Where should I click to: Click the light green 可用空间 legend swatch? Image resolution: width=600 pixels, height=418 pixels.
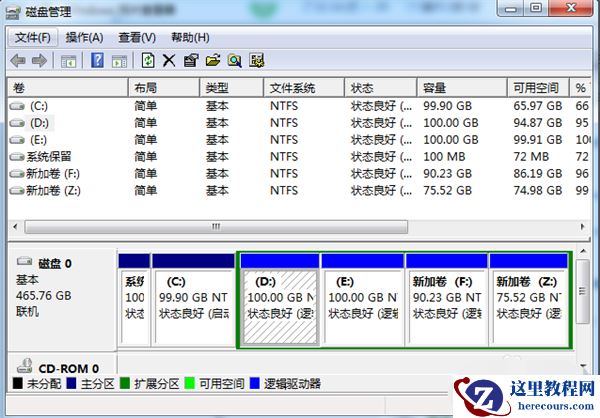pos(189,383)
